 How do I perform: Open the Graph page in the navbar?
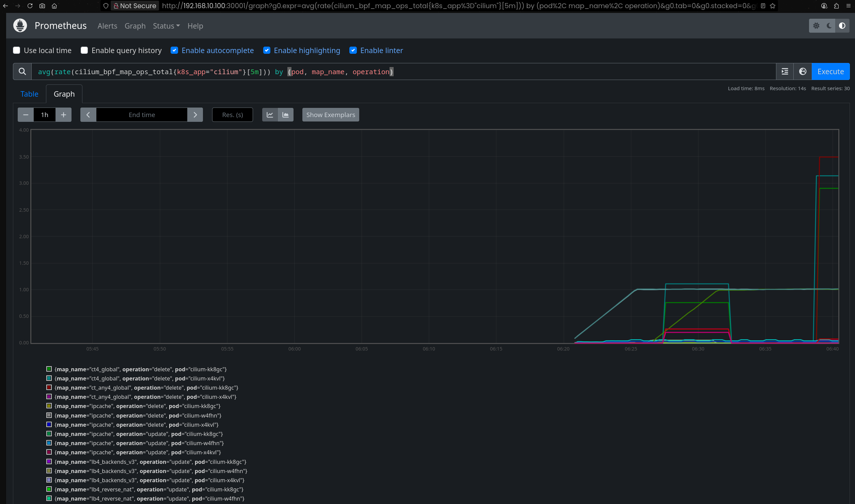(135, 26)
